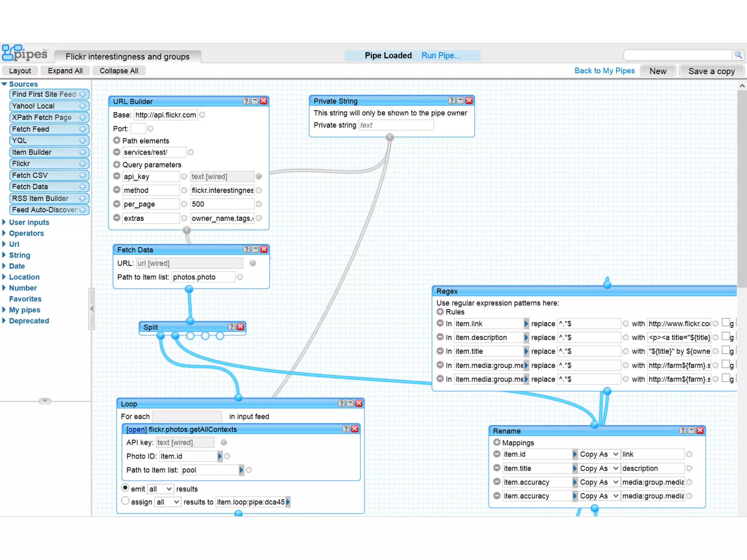Select the Flickr interestingness and groups tab
The image size is (747, 560).
[128, 57]
